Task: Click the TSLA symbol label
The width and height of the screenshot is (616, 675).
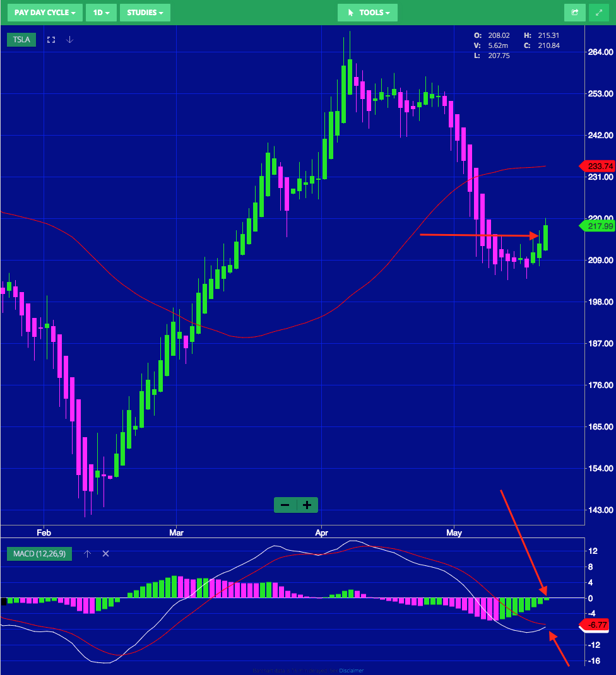Action: click(x=21, y=40)
